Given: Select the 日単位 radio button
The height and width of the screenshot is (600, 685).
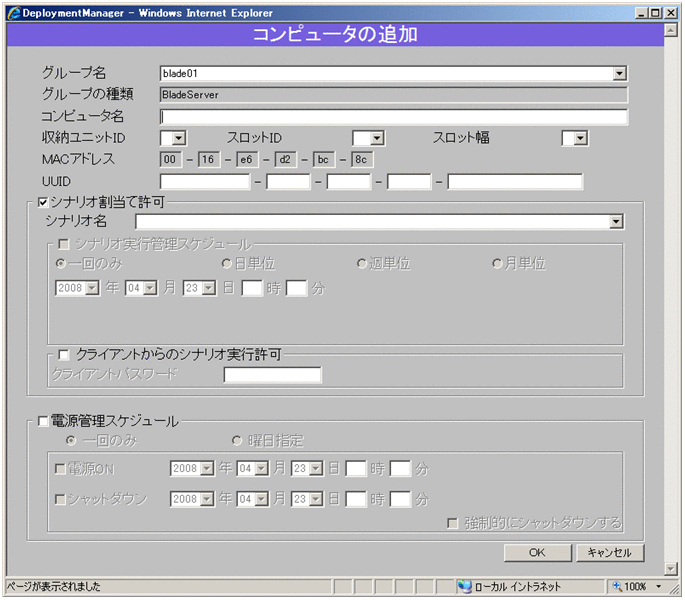Looking at the screenshot, I should point(226,264).
